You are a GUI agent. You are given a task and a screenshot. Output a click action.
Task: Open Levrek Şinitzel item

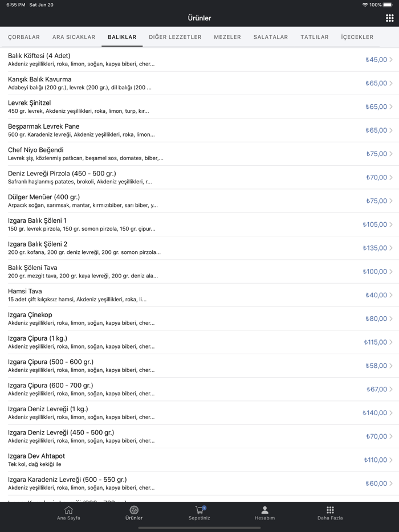(171, 107)
